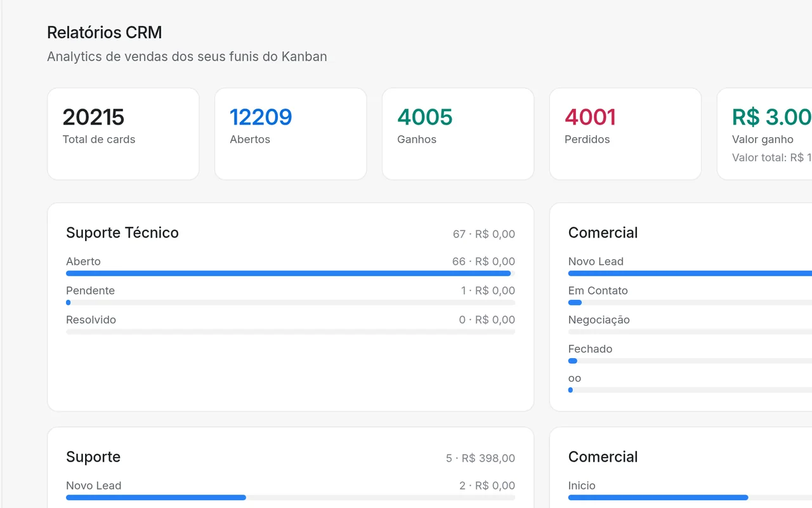Click the "Relatórios CRM" page heading
This screenshot has width=812, height=508.
tap(105, 32)
